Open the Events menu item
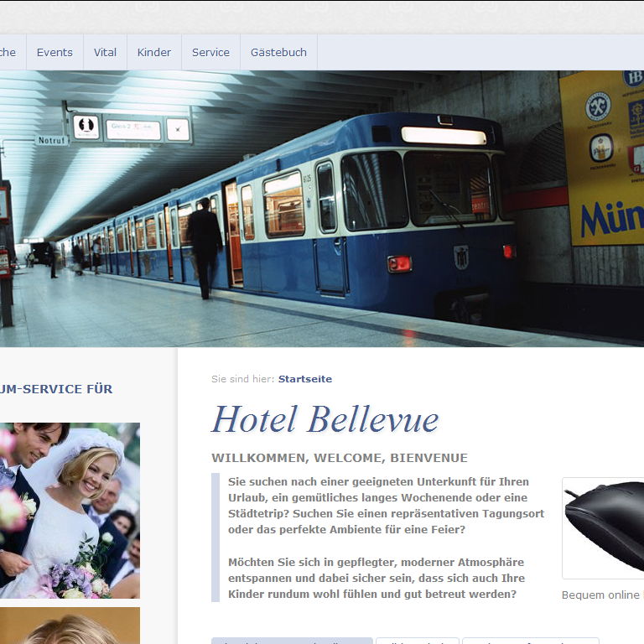 [x=55, y=52]
